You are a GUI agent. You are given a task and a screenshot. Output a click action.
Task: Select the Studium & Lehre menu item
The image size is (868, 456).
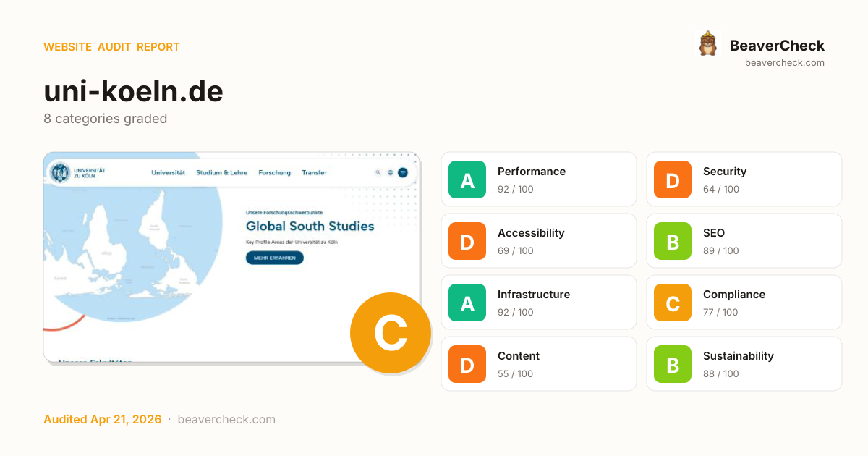[x=221, y=173]
